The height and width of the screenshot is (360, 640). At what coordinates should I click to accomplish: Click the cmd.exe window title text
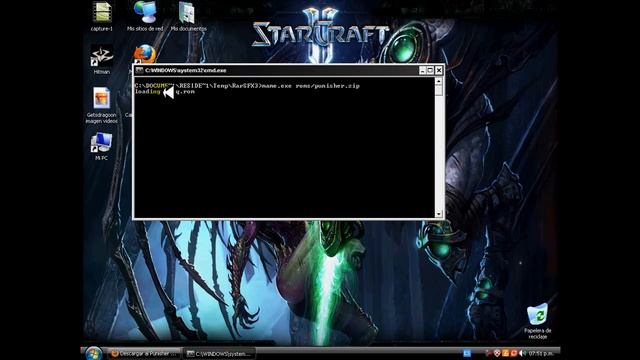186,70
